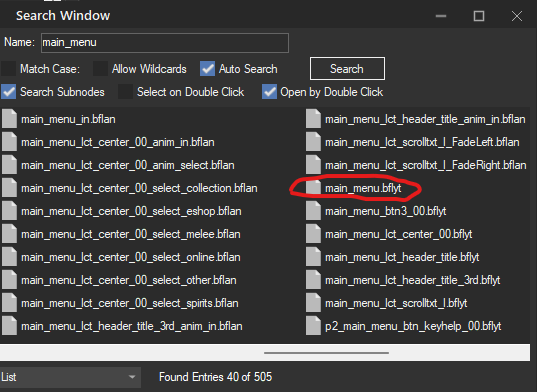537x392 pixels.
Task: Click the horizontal scrollbar thumb
Action: 326,353
